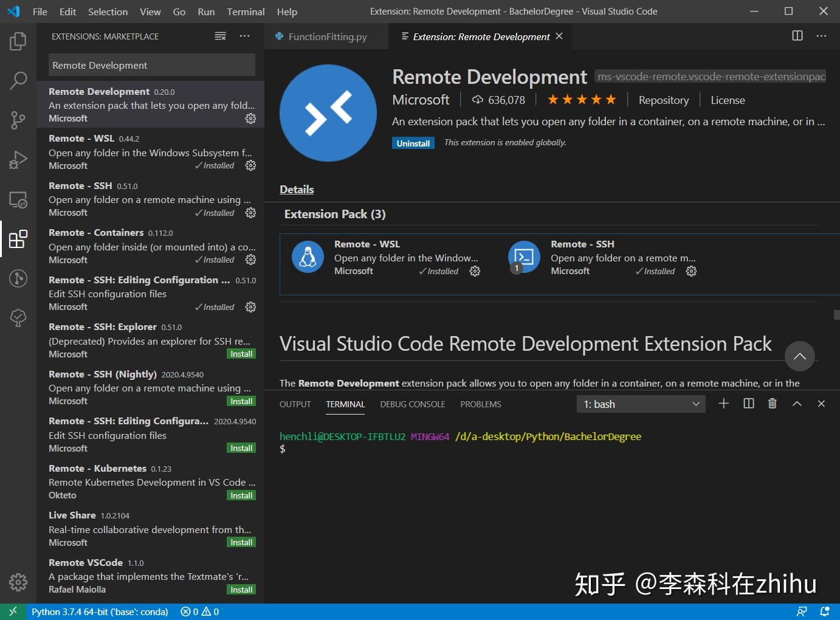Select the Python 3.7.4 interpreter in the status bar
This screenshot has width=840, height=620.
click(x=101, y=611)
